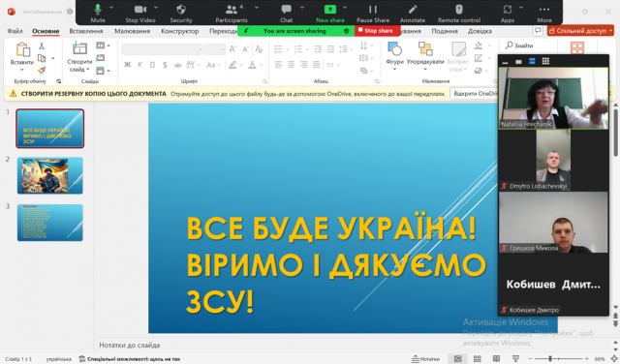This screenshot has height=364, width=620.
Task: Open the Shapes (Фігури) gallery
Action: pyautogui.click(x=394, y=56)
